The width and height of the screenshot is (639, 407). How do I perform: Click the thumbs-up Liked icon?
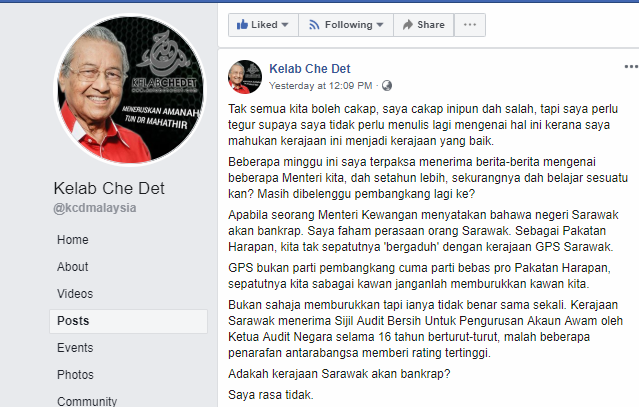[x=242, y=24]
